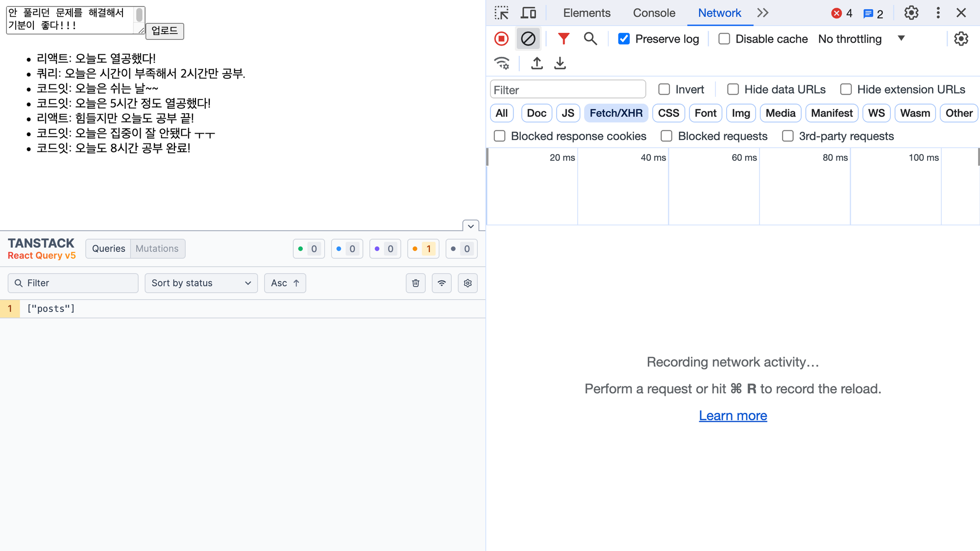Toggle the device toolbar icon
The image size is (980, 551).
(528, 13)
